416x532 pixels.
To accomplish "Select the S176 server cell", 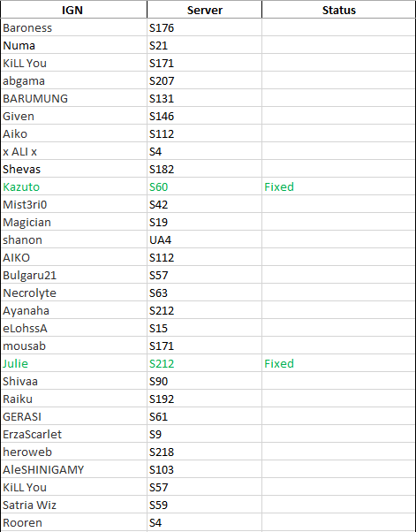I will pos(204,27).
